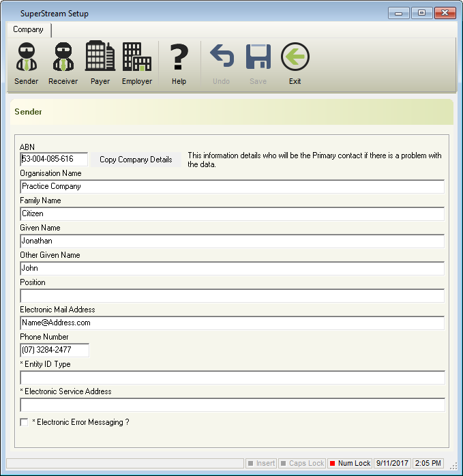
Task: Tick the Electronic Error Messaging checkbox
Action: click(x=24, y=422)
